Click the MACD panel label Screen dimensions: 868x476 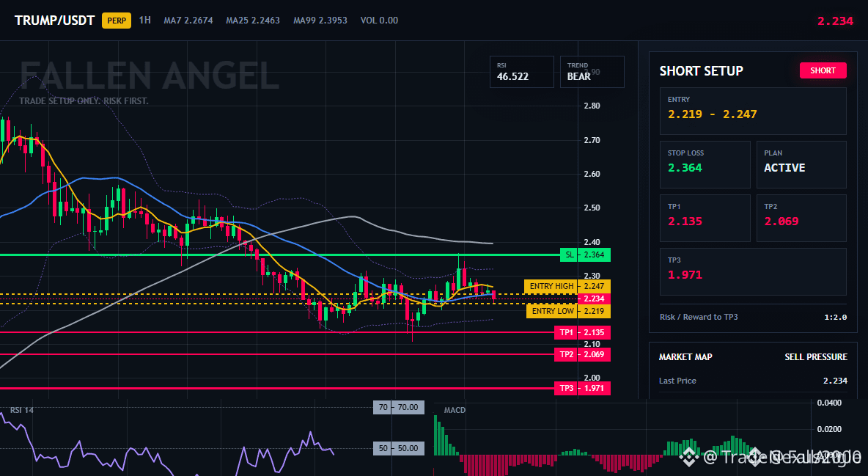(x=455, y=410)
